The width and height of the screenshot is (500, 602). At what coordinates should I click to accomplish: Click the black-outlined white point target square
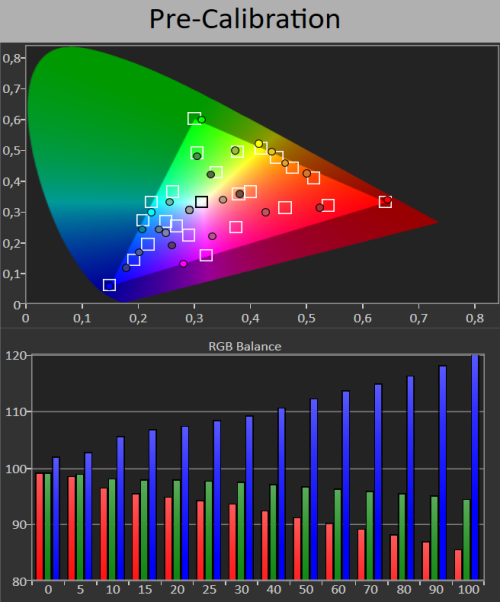tap(202, 202)
